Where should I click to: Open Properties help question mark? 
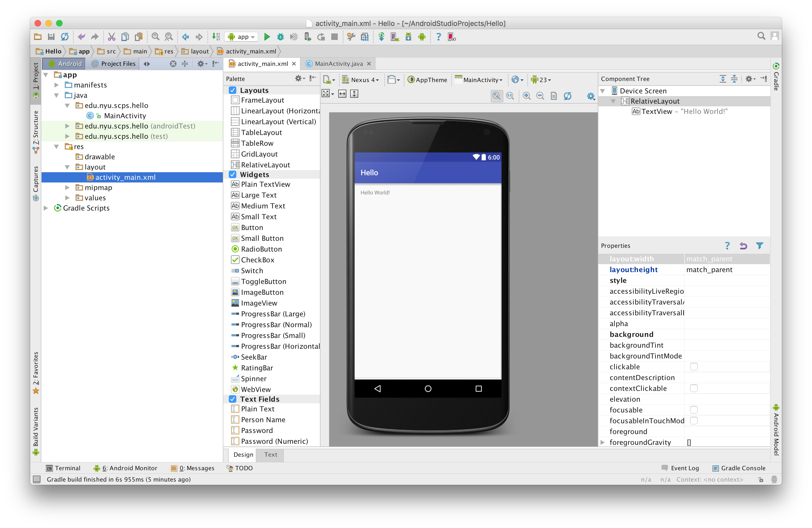coord(727,246)
